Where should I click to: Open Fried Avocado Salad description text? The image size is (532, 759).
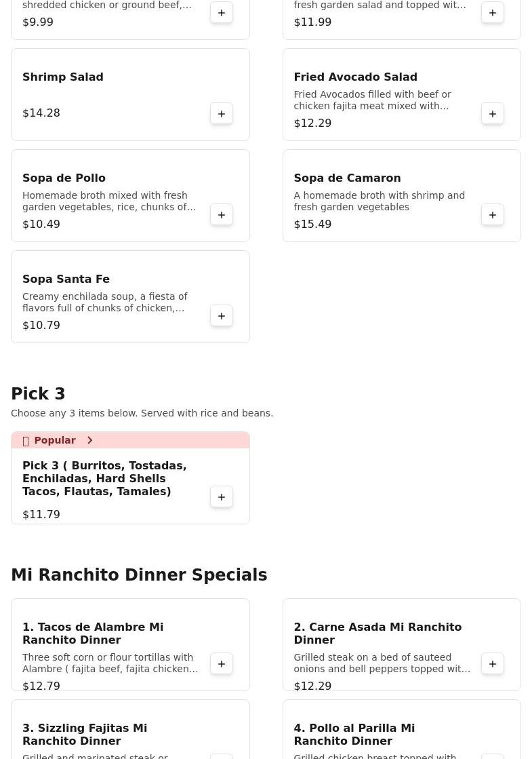[x=373, y=100]
